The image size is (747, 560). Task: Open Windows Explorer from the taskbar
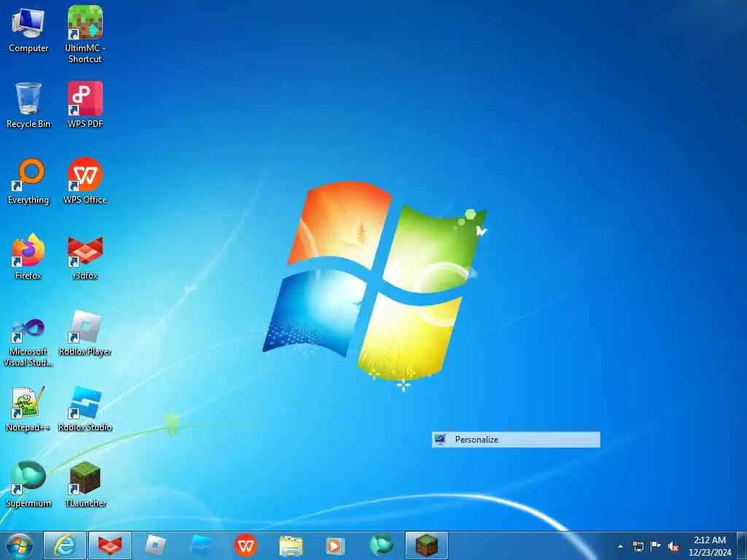pos(291,545)
